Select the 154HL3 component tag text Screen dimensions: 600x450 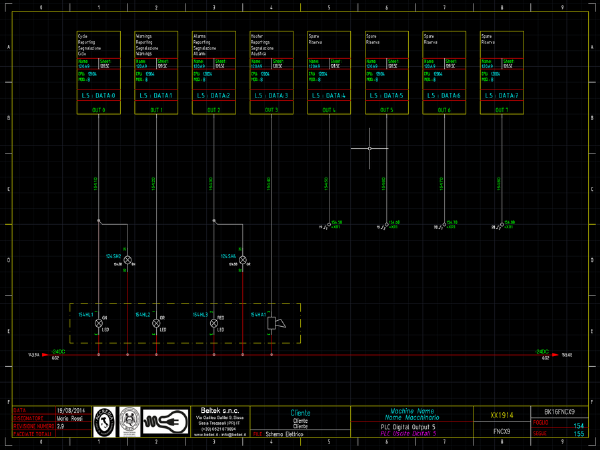click(200, 315)
